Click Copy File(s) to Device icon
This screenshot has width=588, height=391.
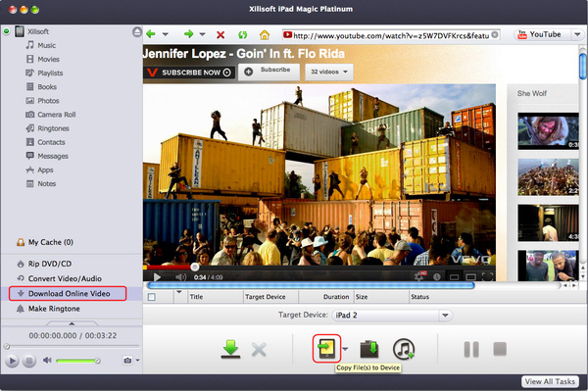coord(326,348)
